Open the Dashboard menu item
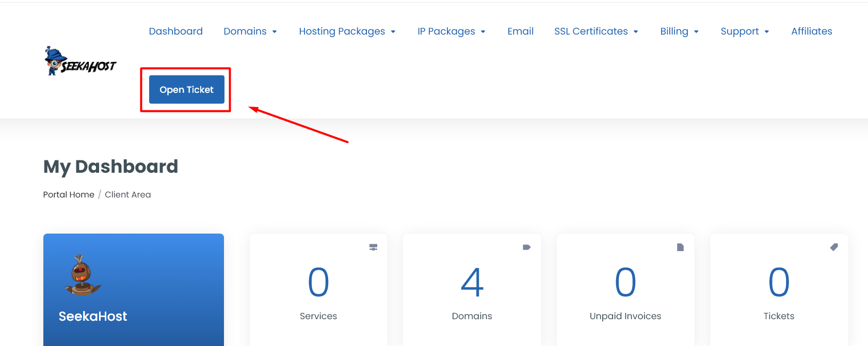This screenshot has height=346, width=868. click(x=176, y=31)
